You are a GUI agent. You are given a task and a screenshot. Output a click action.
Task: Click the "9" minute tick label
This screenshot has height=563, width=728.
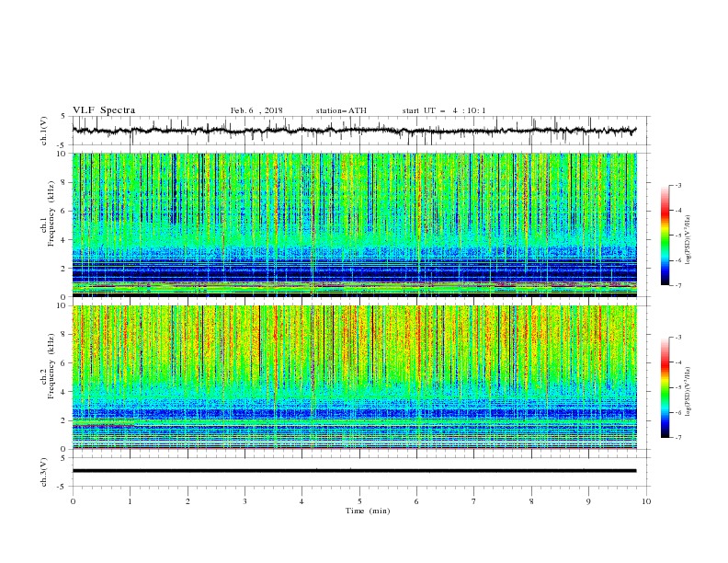pos(588,501)
